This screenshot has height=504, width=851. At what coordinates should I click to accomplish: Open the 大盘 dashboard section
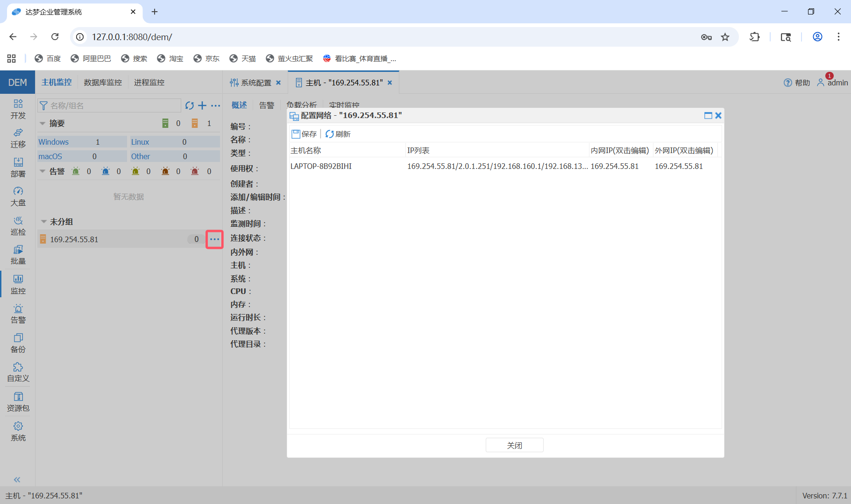18,197
